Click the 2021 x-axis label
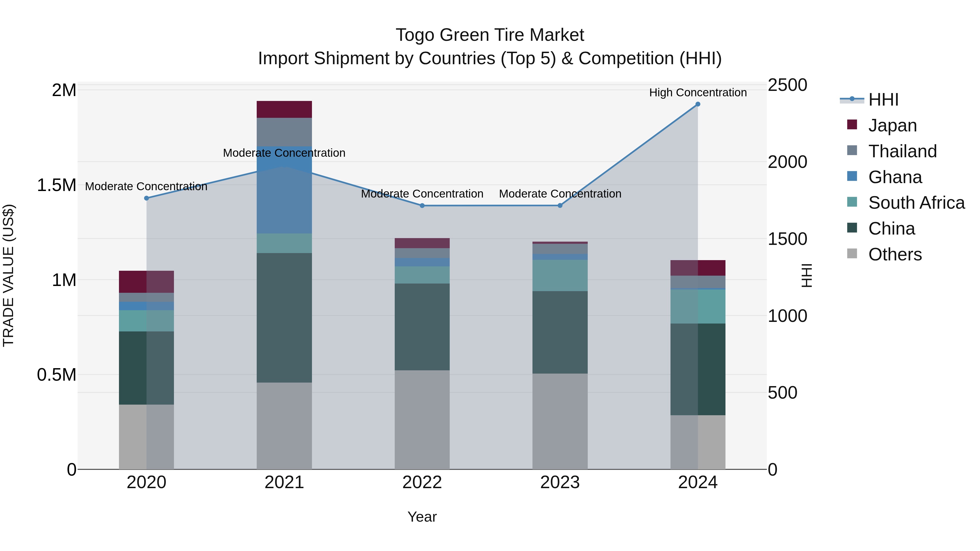The width and height of the screenshot is (980, 551). pyautogui.click(x=284, y=482)
